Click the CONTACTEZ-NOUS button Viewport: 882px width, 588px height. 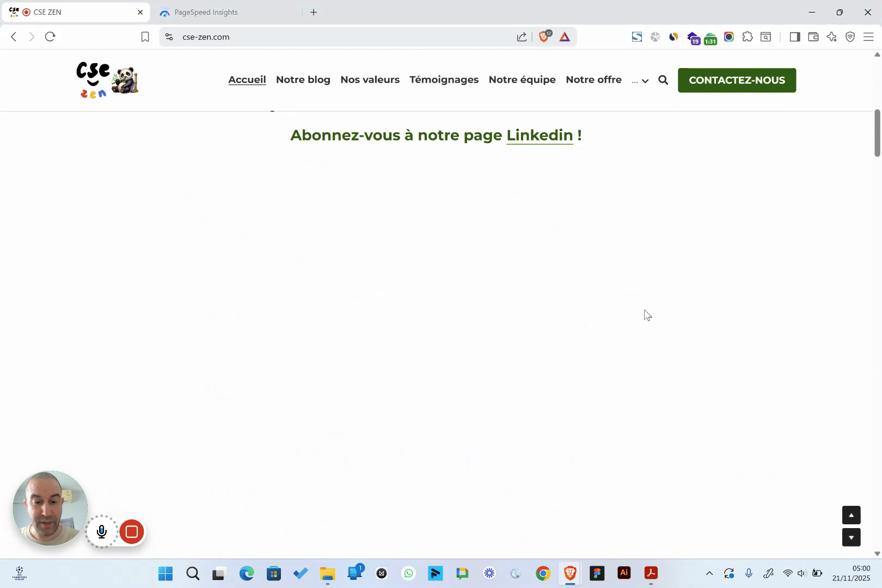[737, 80]
